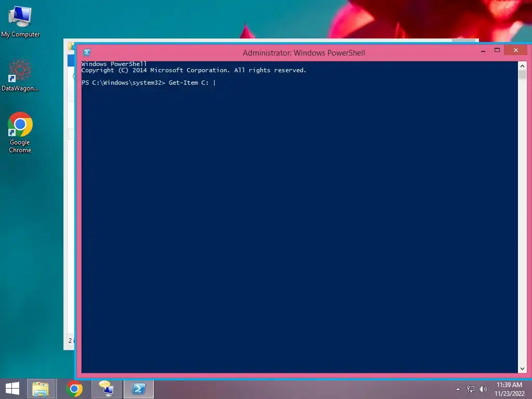Minimize the PowerShell window
This screenshot has height=399, width=532.
[483, 51]
